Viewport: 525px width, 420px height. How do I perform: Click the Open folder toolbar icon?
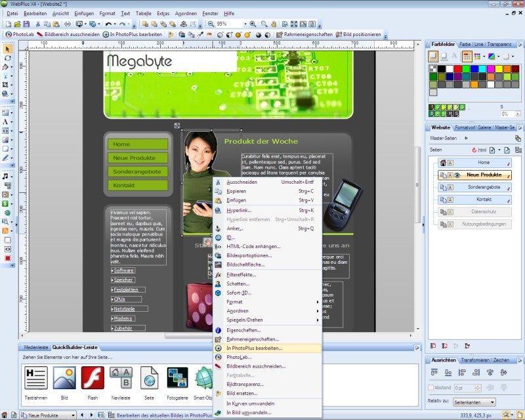tap(18, 24)
